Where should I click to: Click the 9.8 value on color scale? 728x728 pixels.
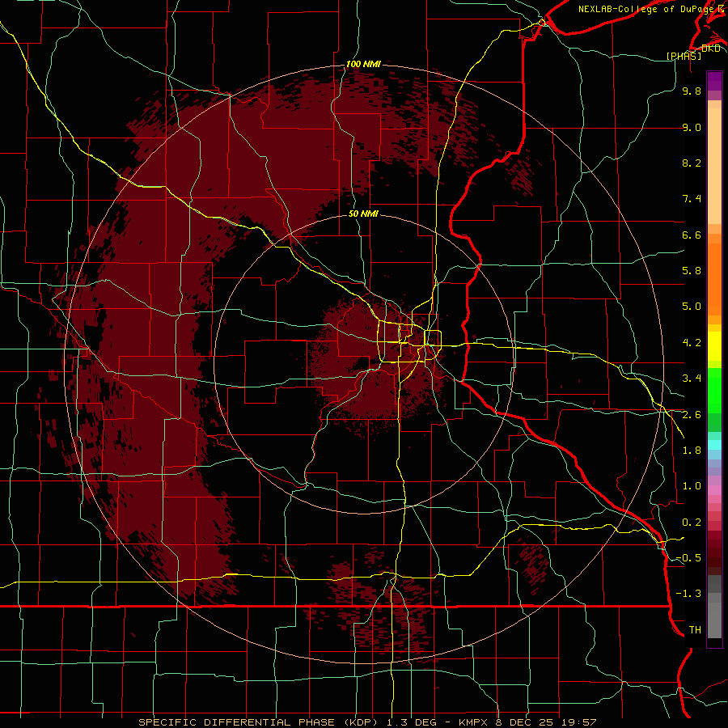pos(692,91)
